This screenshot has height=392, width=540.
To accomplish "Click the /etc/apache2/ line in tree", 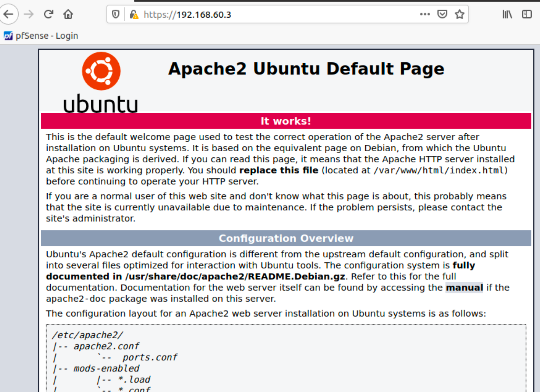I will tap(88, 335).
